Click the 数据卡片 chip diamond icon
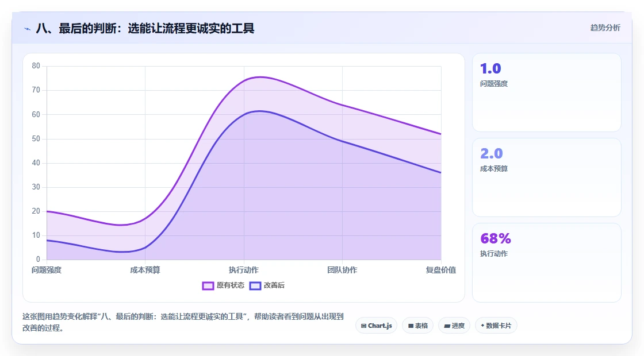The image size is (644, 356). point(482,326)
